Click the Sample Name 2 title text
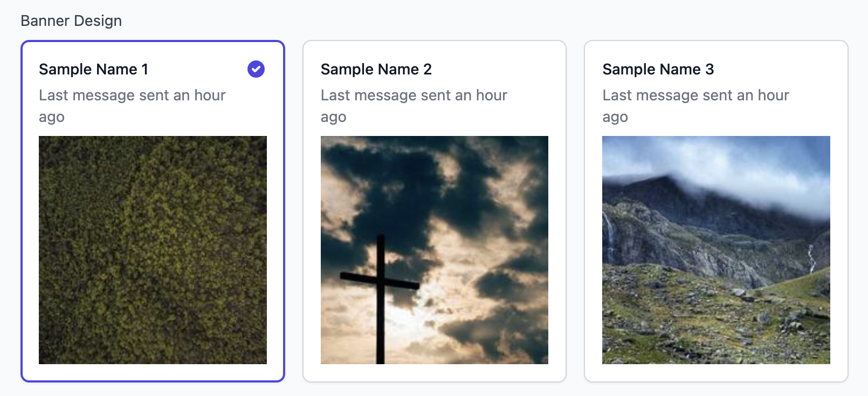Screen dimensions: 868x396 (x=376, y=69)
